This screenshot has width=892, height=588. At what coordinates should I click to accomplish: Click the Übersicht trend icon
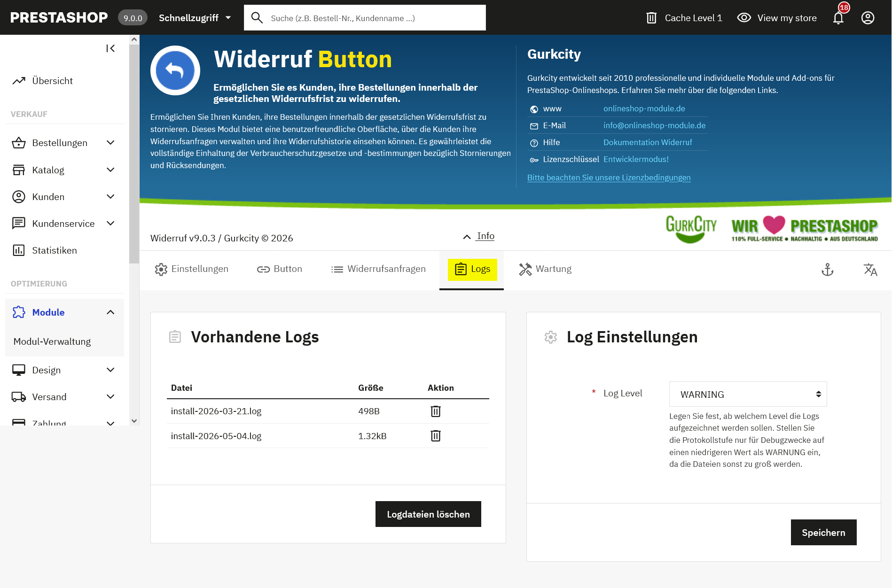(x=19, y=81)
